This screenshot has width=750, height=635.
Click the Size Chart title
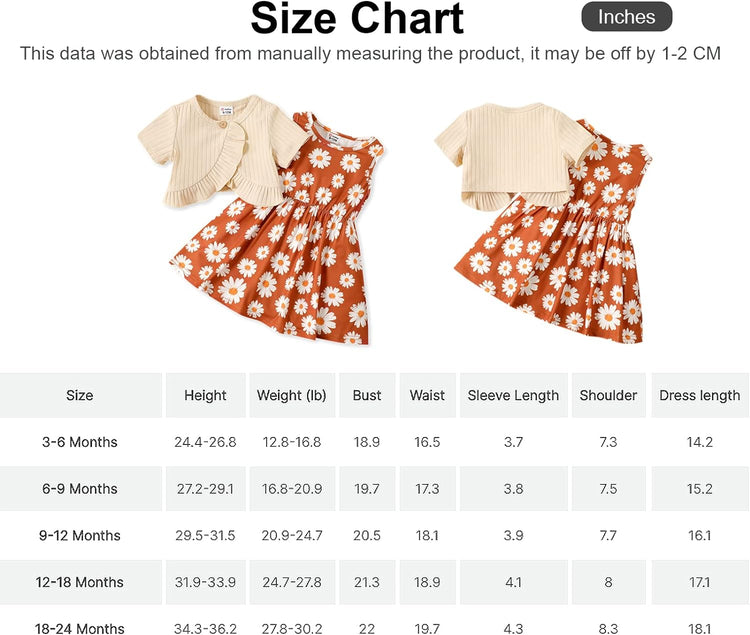357,19
